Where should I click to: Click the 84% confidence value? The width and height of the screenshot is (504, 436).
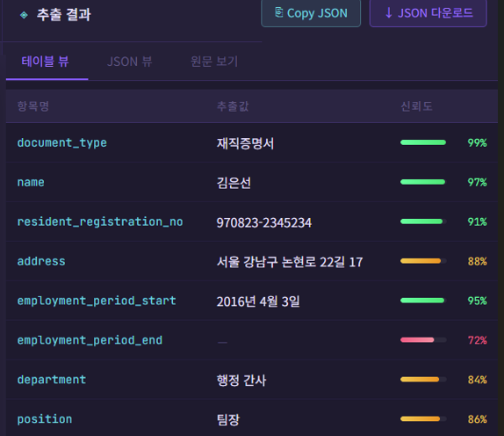tap(478, 380)
